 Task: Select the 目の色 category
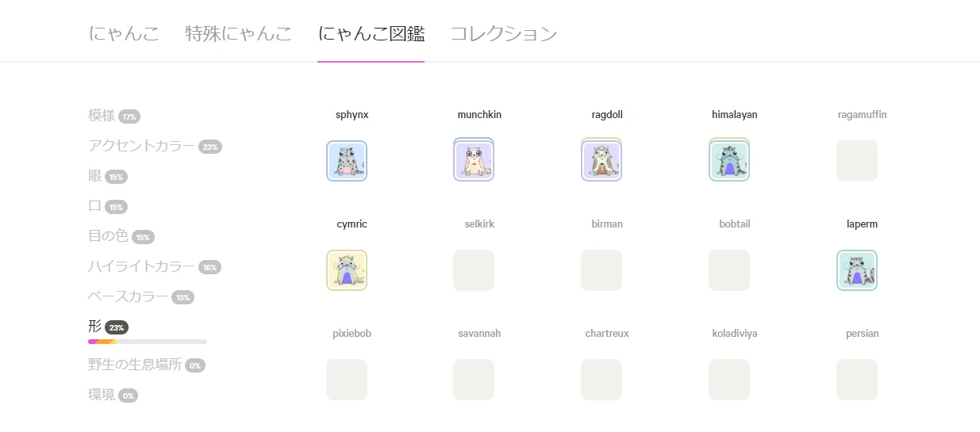coord(108,236)
